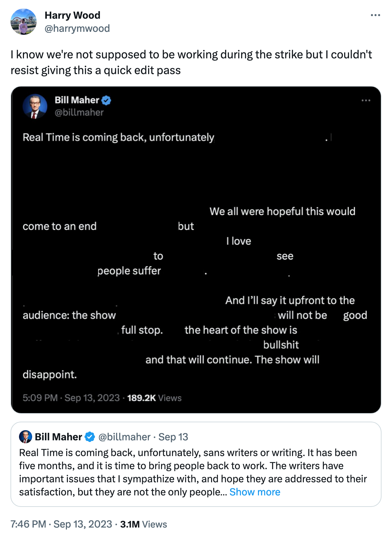
Task: Click the main tweet text about the strike
Action: click(191, 62)
